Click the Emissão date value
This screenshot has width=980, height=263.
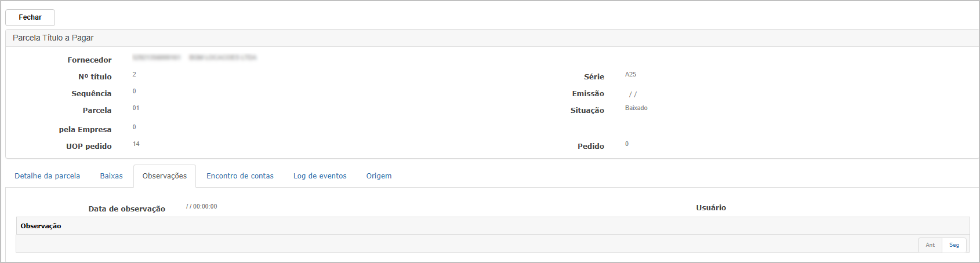(x=633, y=94)
